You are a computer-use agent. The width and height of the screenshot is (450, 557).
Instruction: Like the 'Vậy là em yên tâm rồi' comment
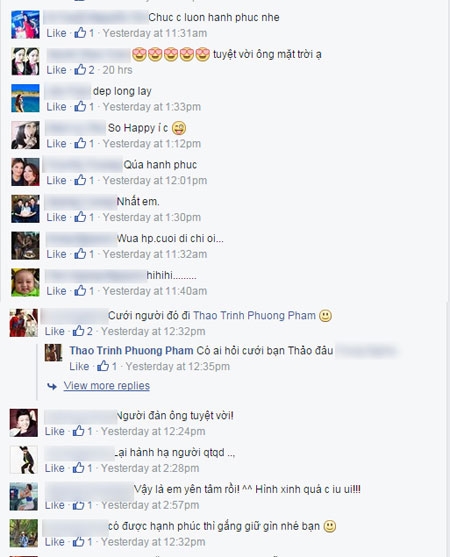[55, 505]
